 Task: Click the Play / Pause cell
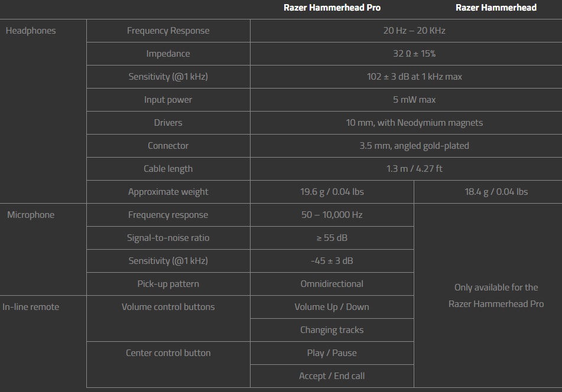tap(332, 353)
